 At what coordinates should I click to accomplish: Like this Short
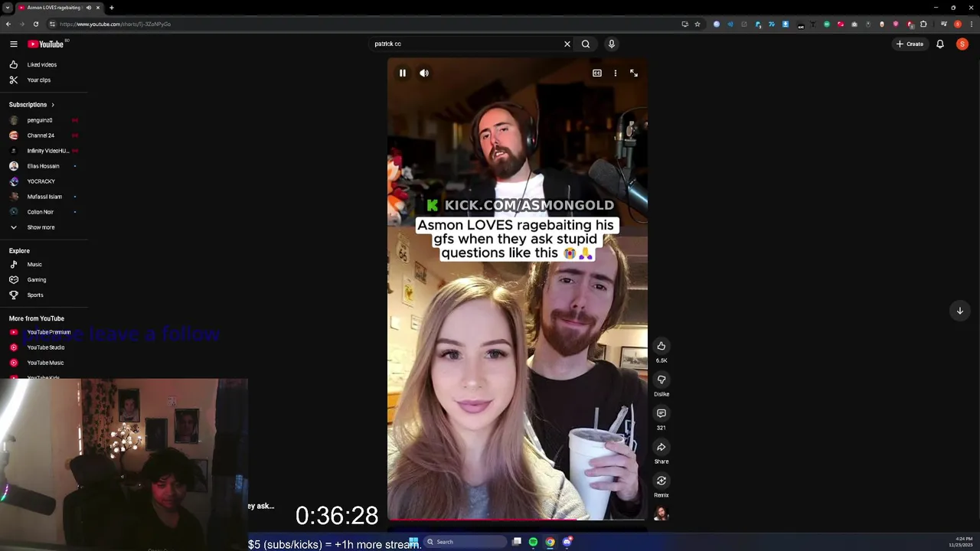(x=661, y=346)
